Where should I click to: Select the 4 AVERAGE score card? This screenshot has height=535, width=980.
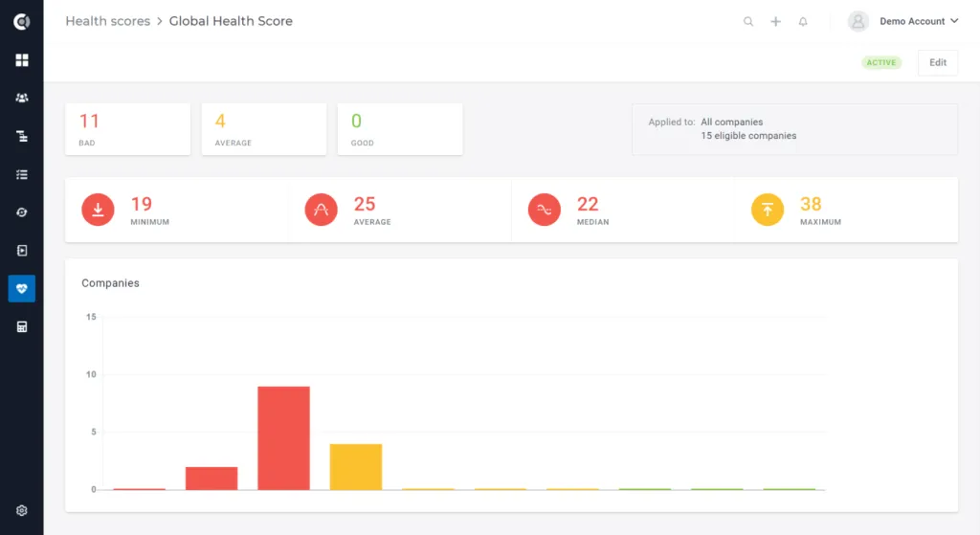pos(264,129)
